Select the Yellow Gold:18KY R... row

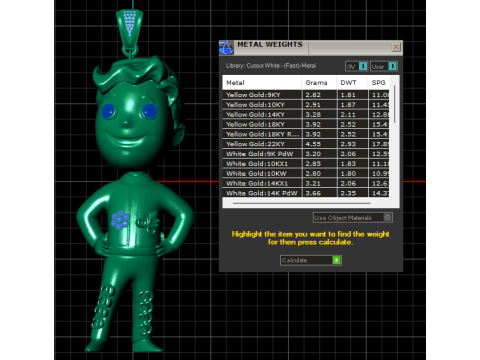pyautogui.click(x=306, y=134)
